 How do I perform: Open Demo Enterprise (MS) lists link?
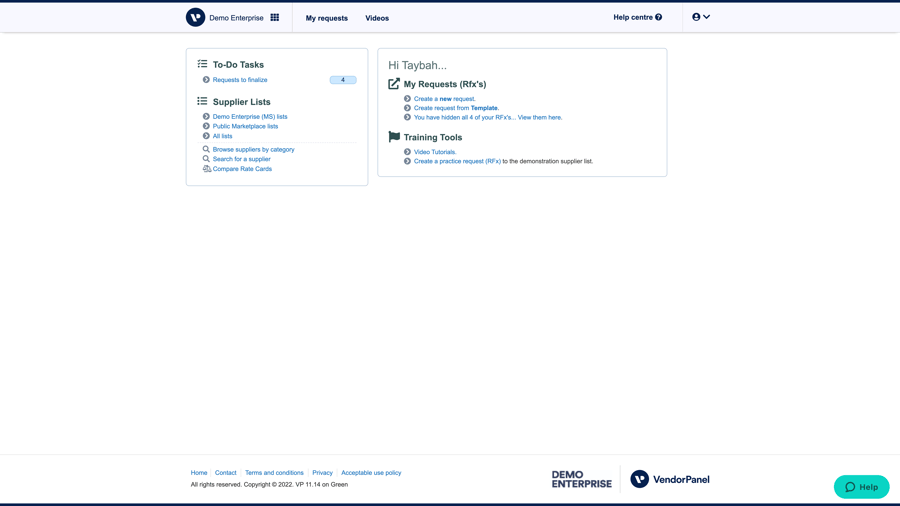pyautogui.click(x=250, y=116)
